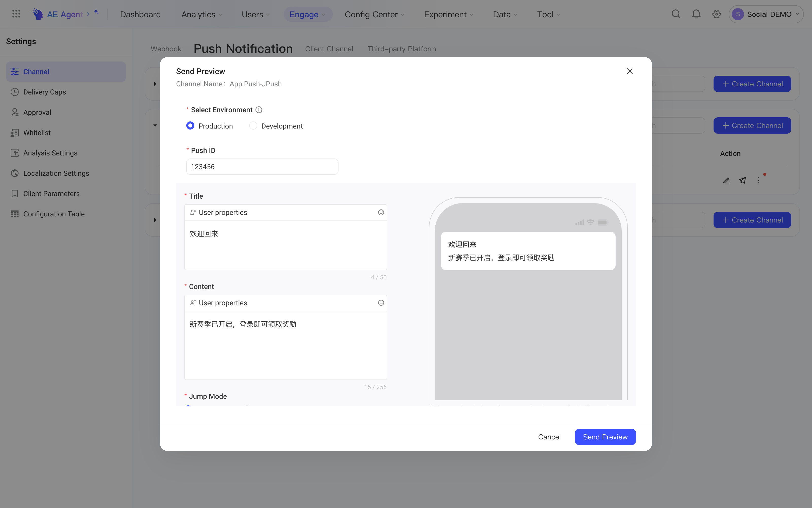Open the notifications bell
The height and width of the screenshot is (508, 812).
tap(696, 14)
